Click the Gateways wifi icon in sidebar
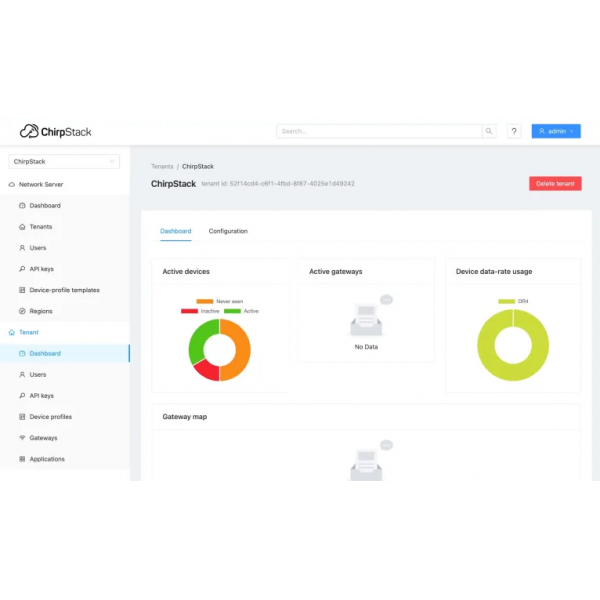600x600 pixels. (22, 438)
